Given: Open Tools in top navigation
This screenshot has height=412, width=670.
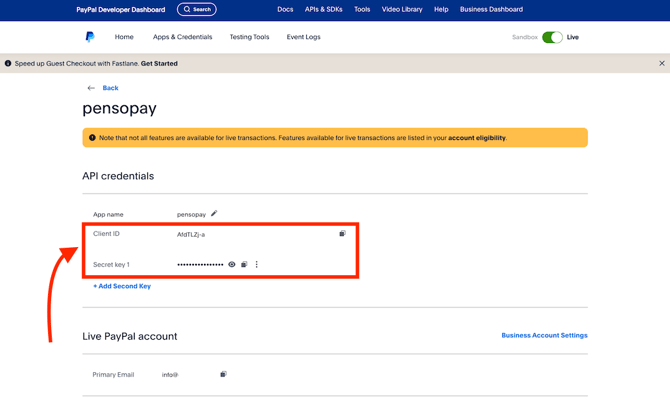Looking at the screenshot, I should 362,9.
